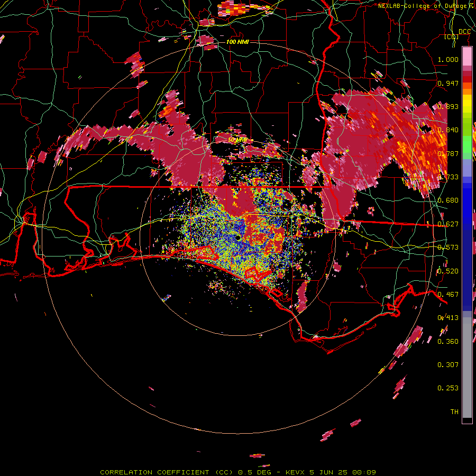
Task: Select the 0.680 scale value
Action: pos(448,200)
